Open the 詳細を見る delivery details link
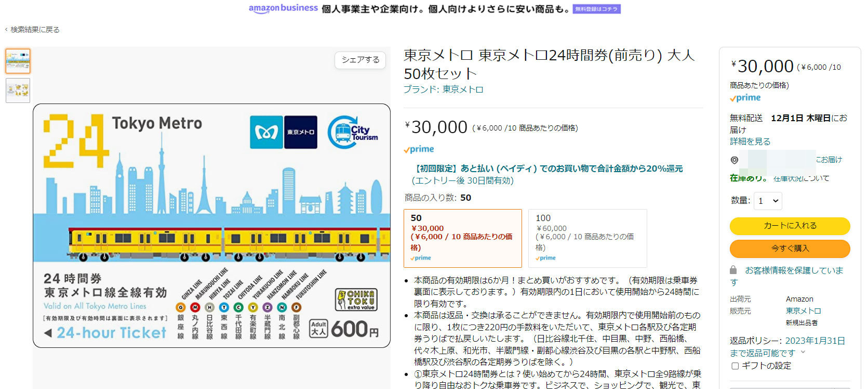Viewport: 868px width, 389px height. pyautogui.click(x=750, y=141)
